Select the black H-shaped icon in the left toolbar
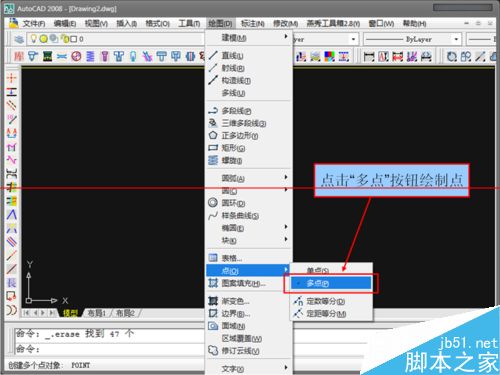Viewport: 500px width, 375px height. (x=12, y=92)
